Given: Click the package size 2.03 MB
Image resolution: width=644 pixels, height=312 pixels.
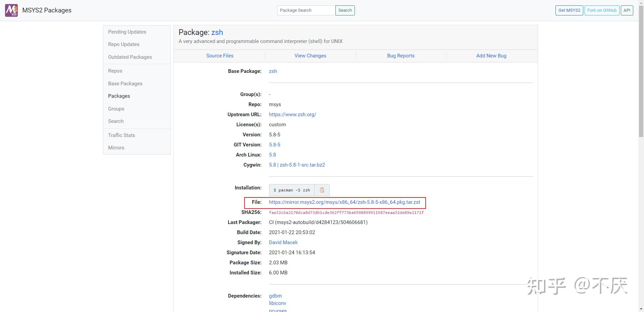Looking at the screenshot, I should [278, 263].
